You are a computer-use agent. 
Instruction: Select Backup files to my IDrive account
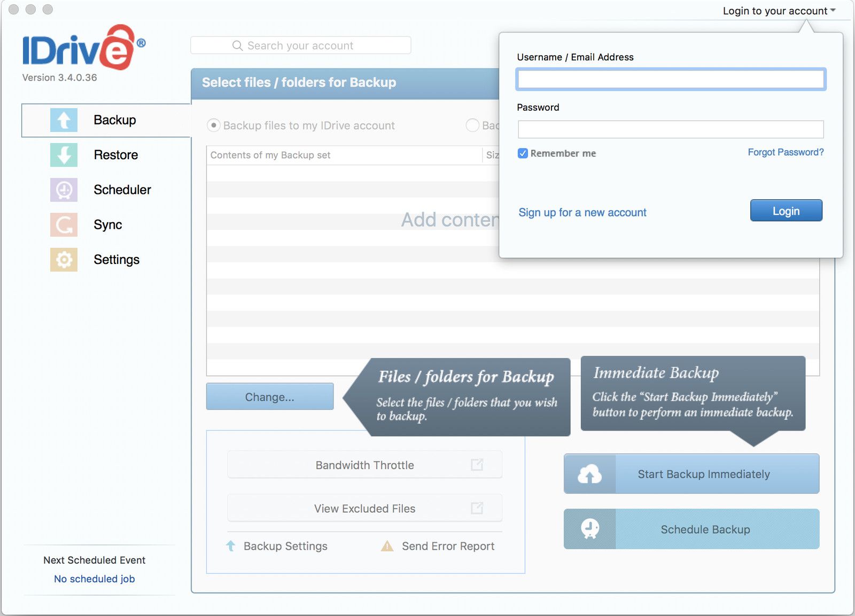point(214,125)
